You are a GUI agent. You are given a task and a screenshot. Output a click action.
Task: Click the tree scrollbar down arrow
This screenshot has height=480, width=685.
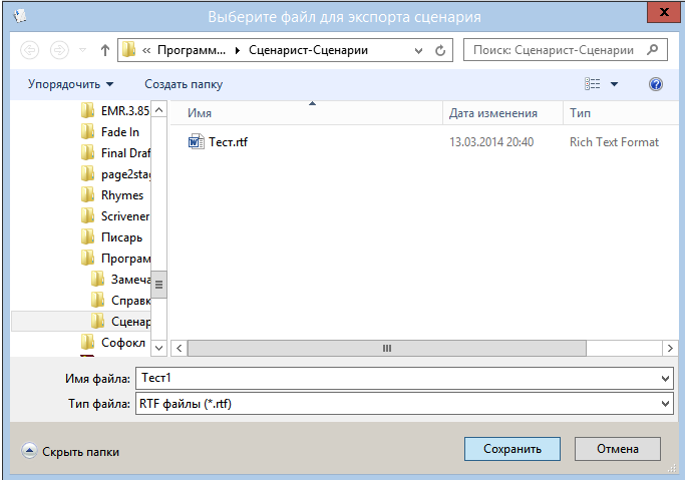[159, 348]
